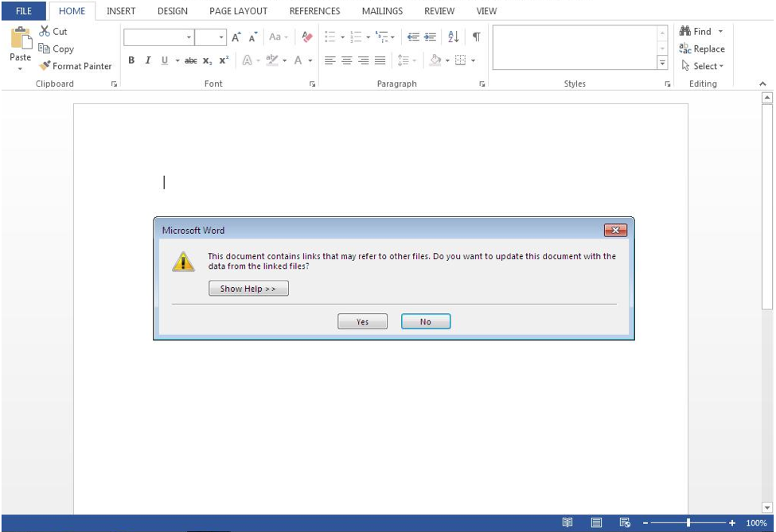Toggle Bold formatting
Viewport: 776px width, 532px height.
tap(131, 60)
